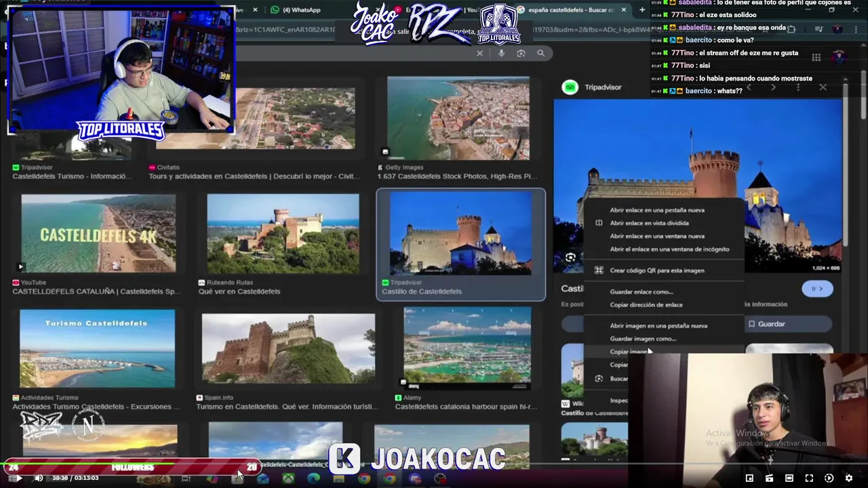
Task: Open the Google apps grid icon
Action: [x=816, y=58]
